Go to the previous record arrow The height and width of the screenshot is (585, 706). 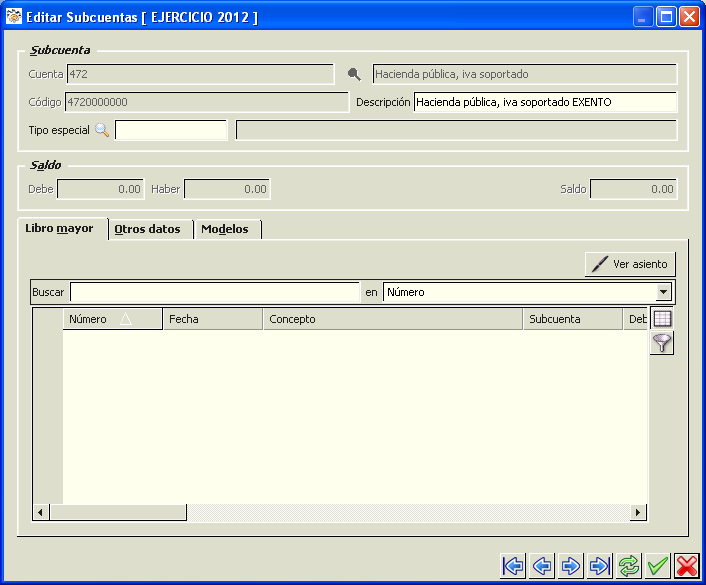coord(542,566)
